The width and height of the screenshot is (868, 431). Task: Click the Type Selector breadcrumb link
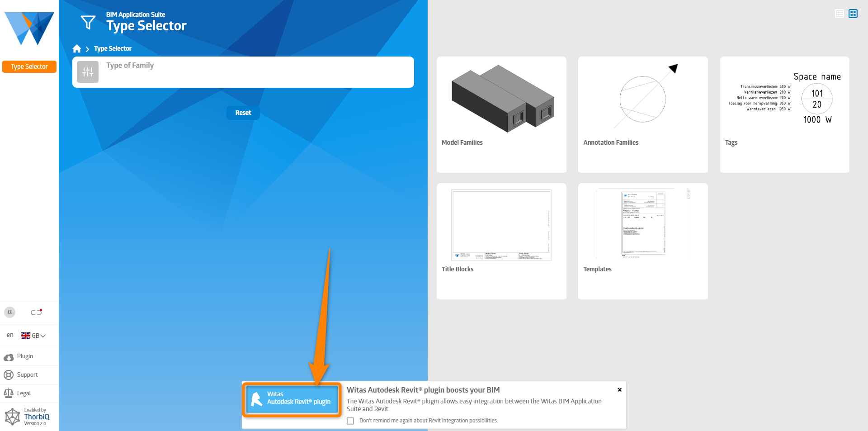coord(113,48)
